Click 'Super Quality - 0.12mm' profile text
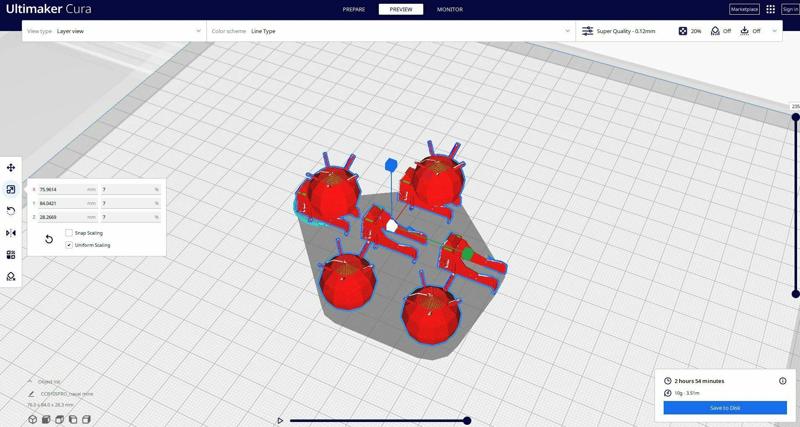The image size is (800, 427). pos(626,31)
